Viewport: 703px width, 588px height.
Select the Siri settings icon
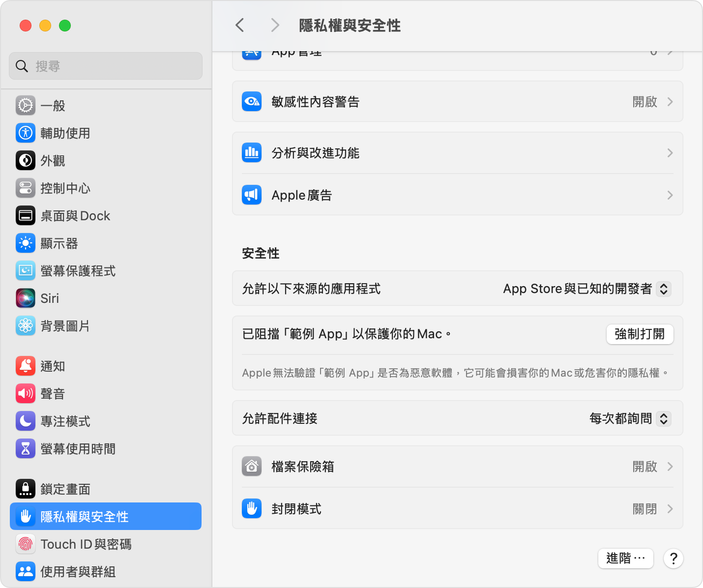[x=26, y=298]
